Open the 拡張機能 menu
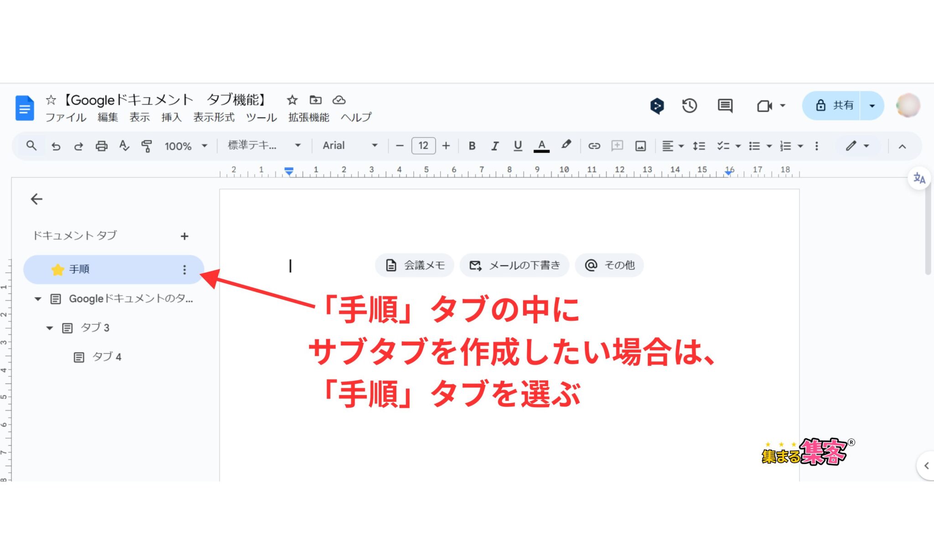 (x=309, y=117)
